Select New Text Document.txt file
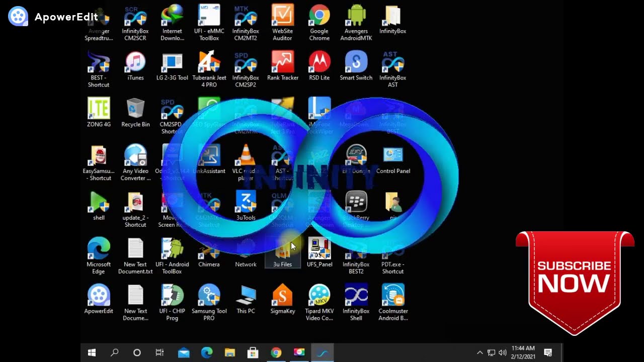Image resolution: width=644 pixels, height=362 pixels. [135, 256]
